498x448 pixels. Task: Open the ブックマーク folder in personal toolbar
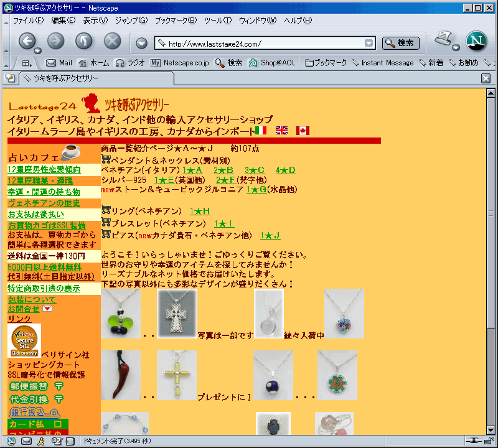(x=326, y=63)
